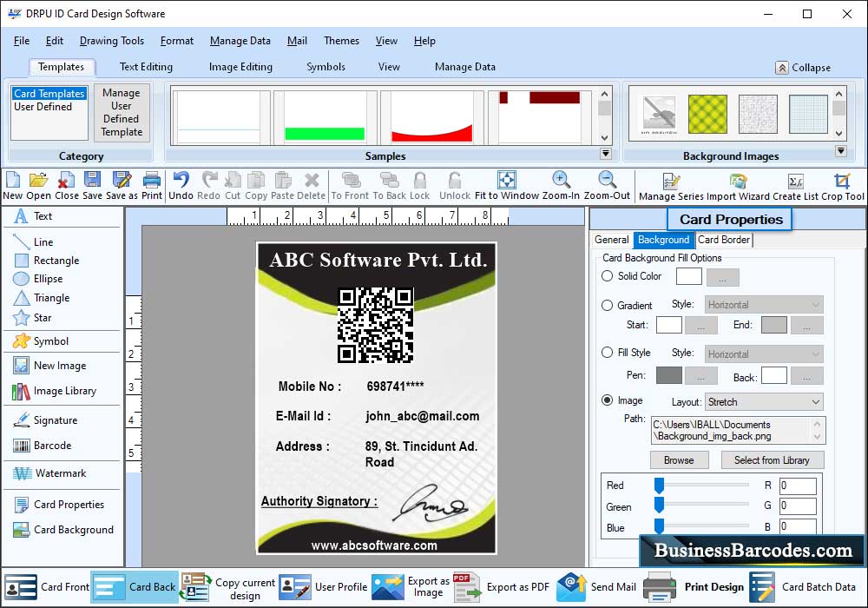Select the Star shape tool
This screenshot has height=608, width=868.
pos(33,318)
